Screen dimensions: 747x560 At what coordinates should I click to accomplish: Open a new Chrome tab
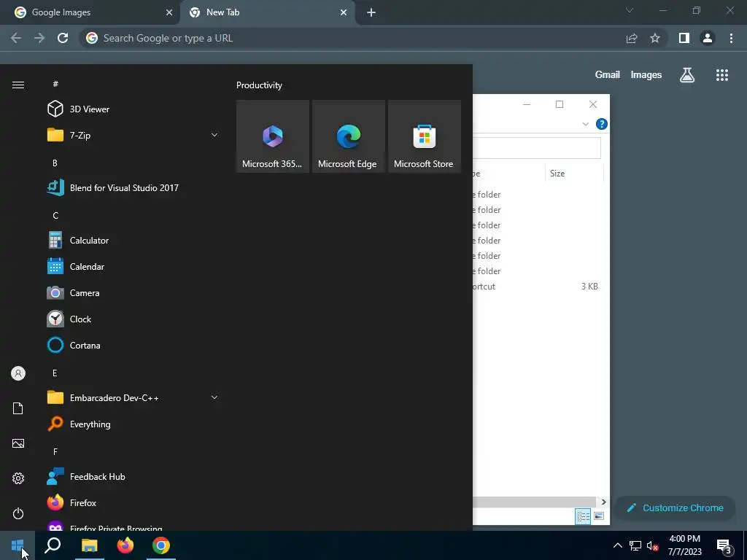(x=371, y=12)
